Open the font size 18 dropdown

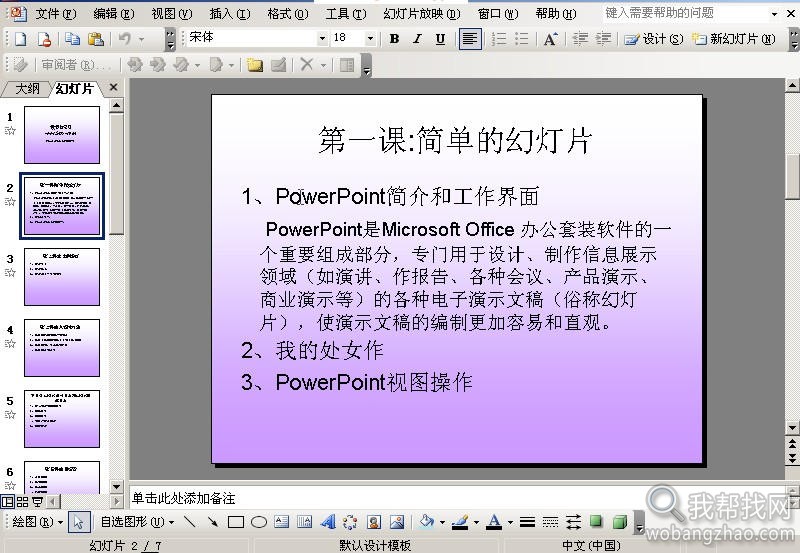(370, 38)
